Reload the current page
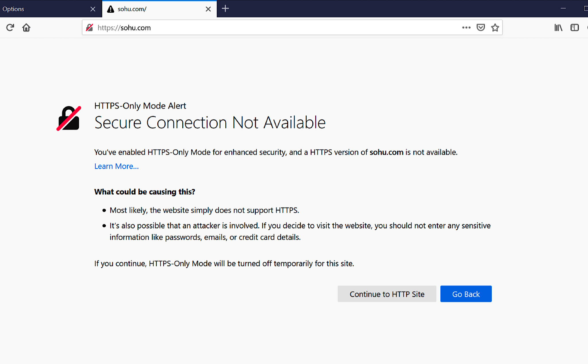Screen dimensions: 588x364 point(10,28)
